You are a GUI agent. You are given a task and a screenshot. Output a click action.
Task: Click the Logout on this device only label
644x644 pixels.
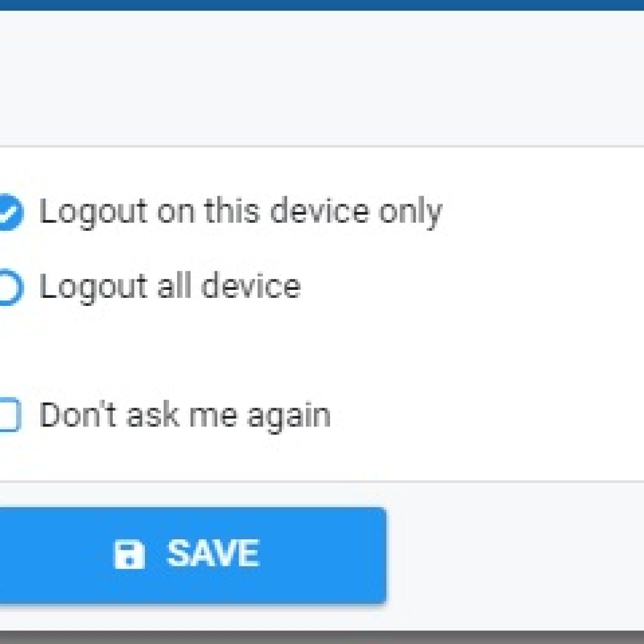(240, 211)
